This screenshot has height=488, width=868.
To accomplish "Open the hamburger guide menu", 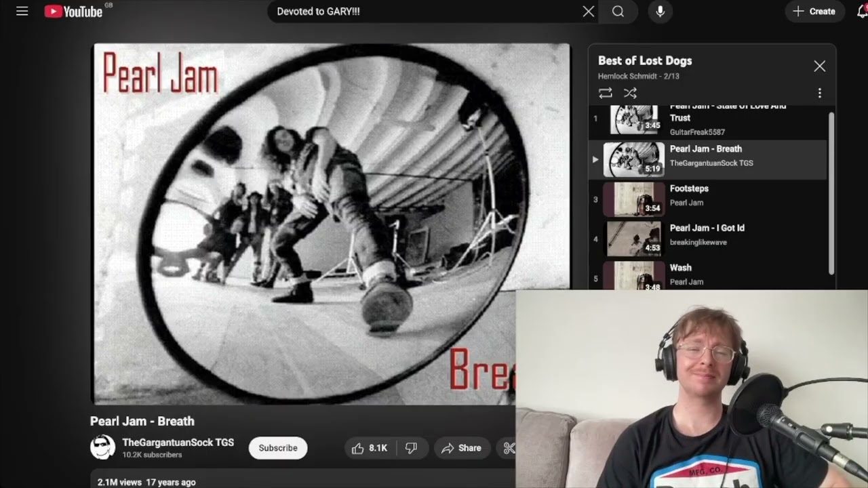I will [22, 12].
